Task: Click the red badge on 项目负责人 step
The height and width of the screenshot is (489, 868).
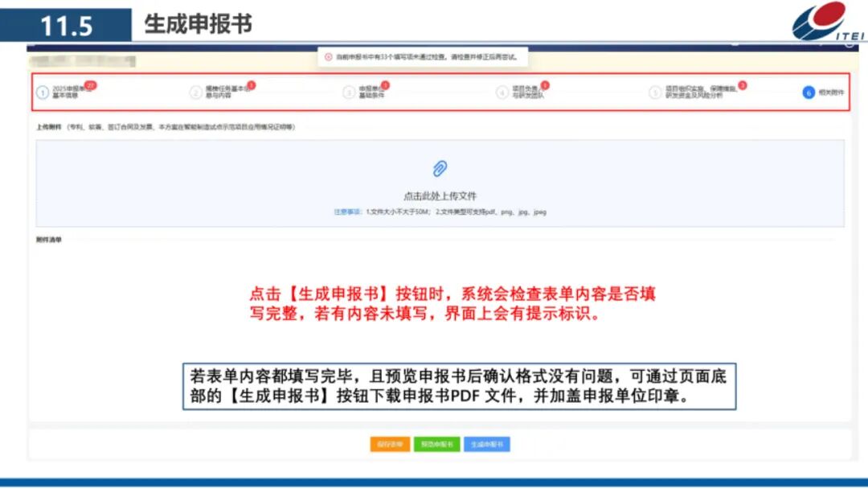Action: click(545, 84)
